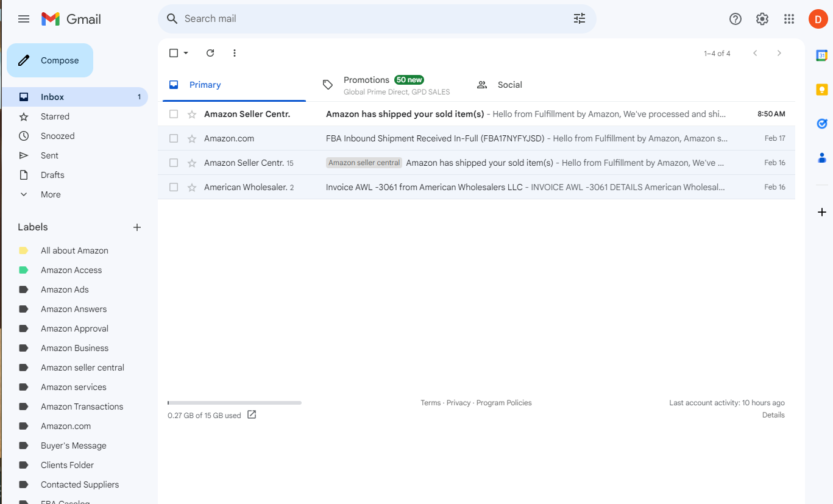Open Google Keep side panel icon
Image resolution: width=833 pixels, height=504 pixels.
(821, 90)
